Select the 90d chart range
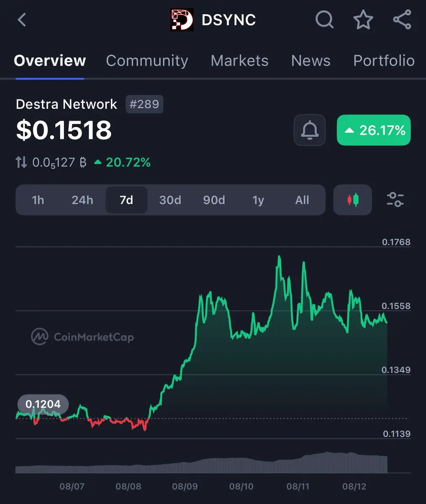426x504 pixels. pyautogui.click(x=214, y=200)
